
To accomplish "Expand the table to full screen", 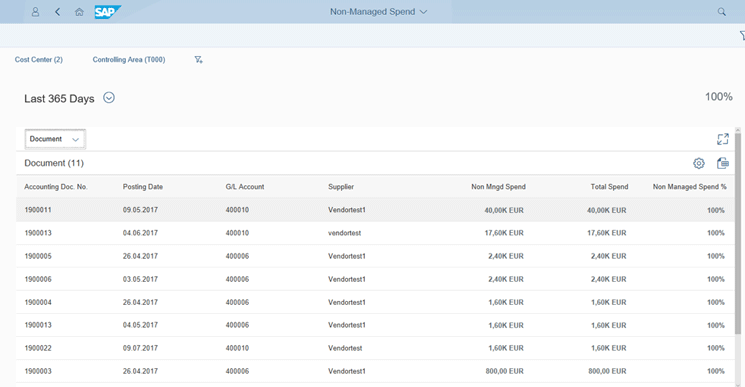I will (x=723, y=139).
